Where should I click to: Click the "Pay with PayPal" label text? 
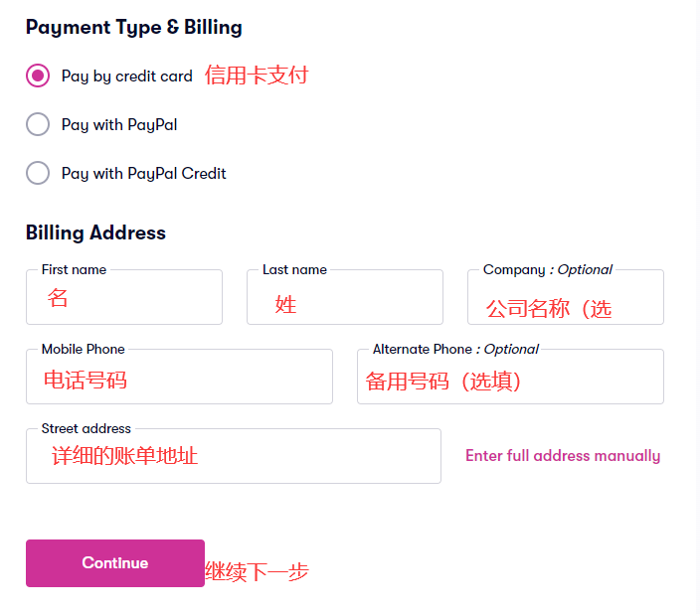pos(119,124)
